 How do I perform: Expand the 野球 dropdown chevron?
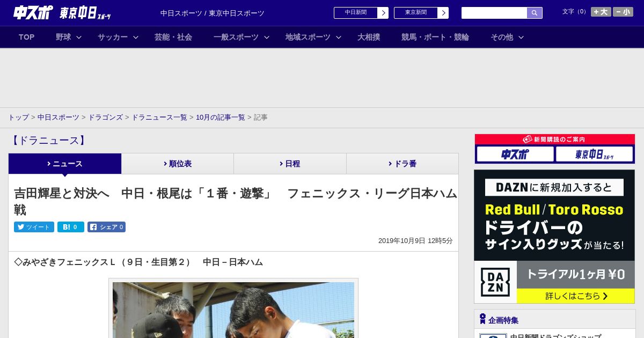[x=79, y=37]
